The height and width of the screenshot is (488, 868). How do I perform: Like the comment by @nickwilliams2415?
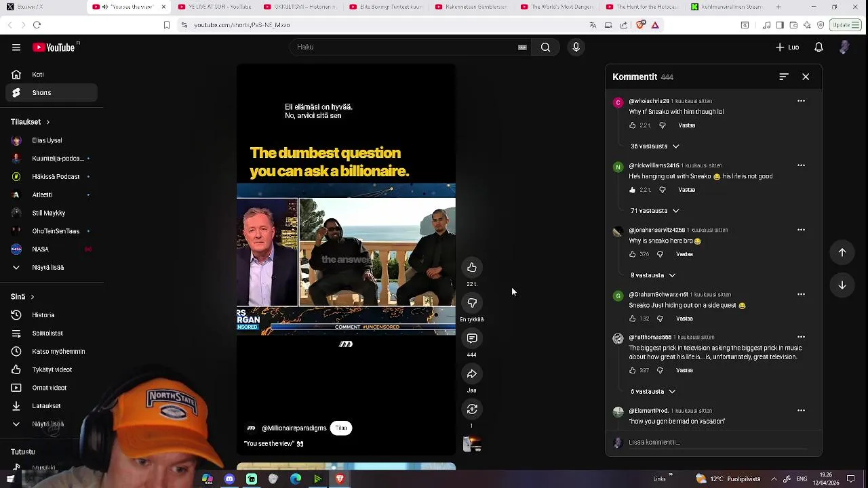633,190
